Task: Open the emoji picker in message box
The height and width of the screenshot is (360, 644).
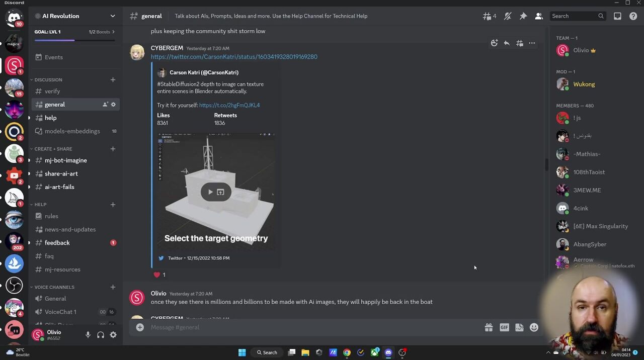Action: 534,328
